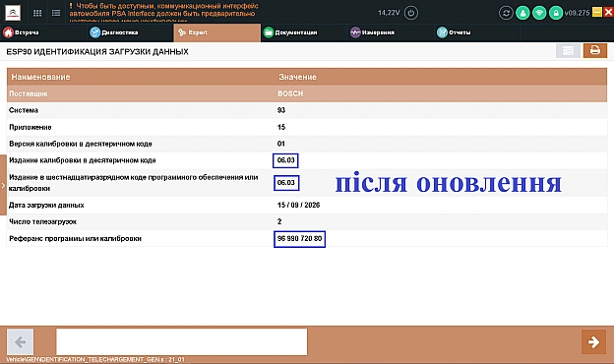The width and height of the screenshot is (614, 364).
Task: Select the Expert tab
Action: coord(216,32)
